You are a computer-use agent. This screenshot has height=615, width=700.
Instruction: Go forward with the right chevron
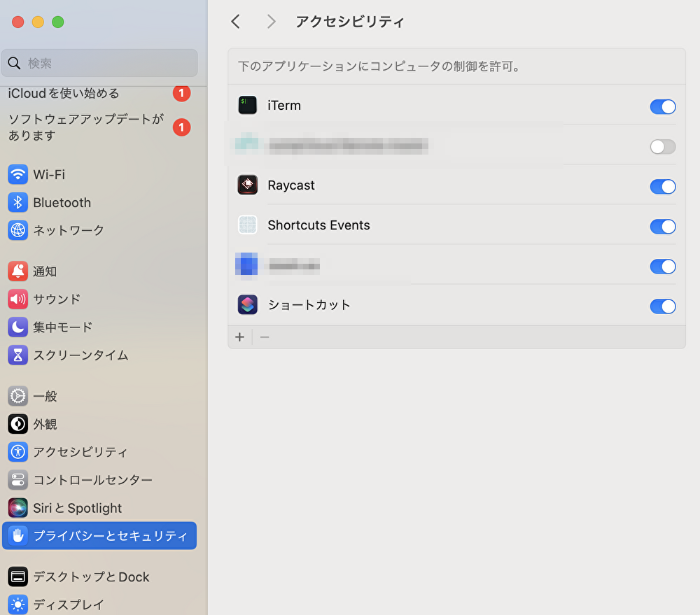click(271, 22)
